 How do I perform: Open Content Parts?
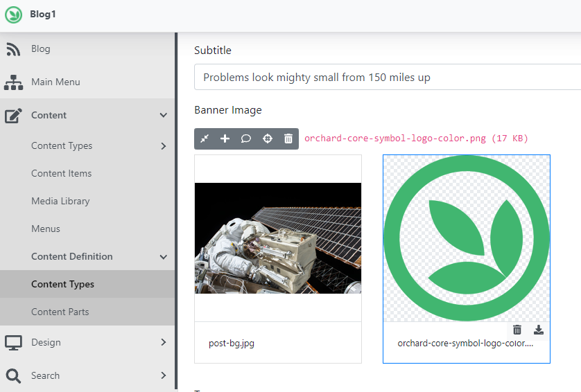pyautogui.click(x=60, y=312)
